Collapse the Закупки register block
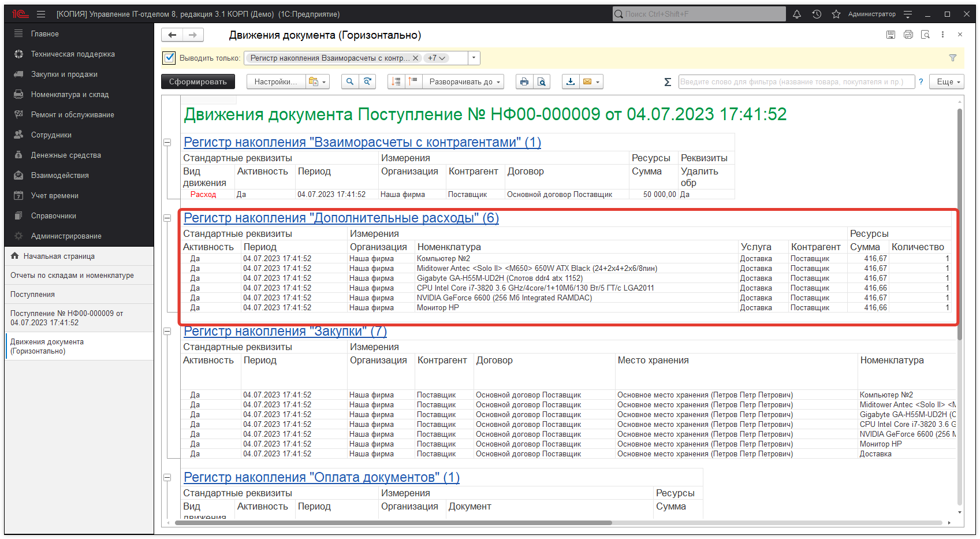 167,331
